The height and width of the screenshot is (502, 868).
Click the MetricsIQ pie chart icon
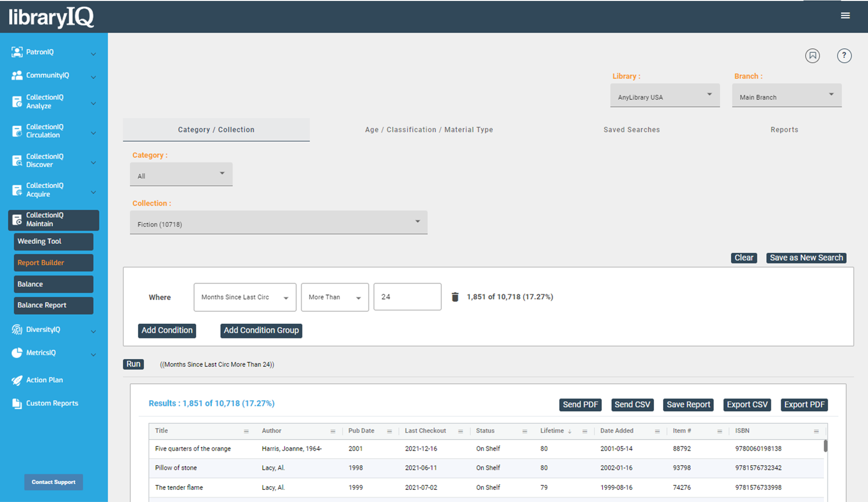click(x=17, y=353)
